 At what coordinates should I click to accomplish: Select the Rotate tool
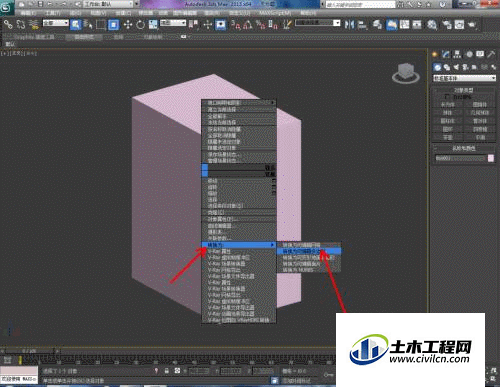tap(140, 24)
